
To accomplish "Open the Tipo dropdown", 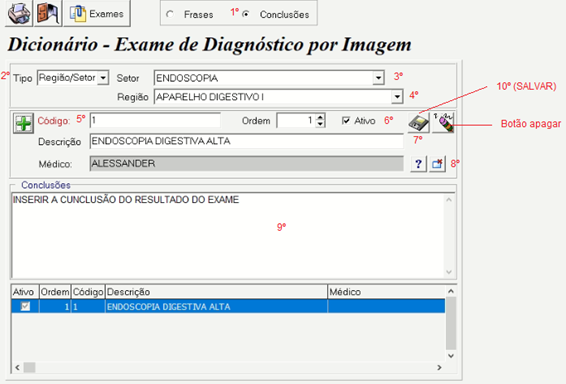I will click(103, 78).
